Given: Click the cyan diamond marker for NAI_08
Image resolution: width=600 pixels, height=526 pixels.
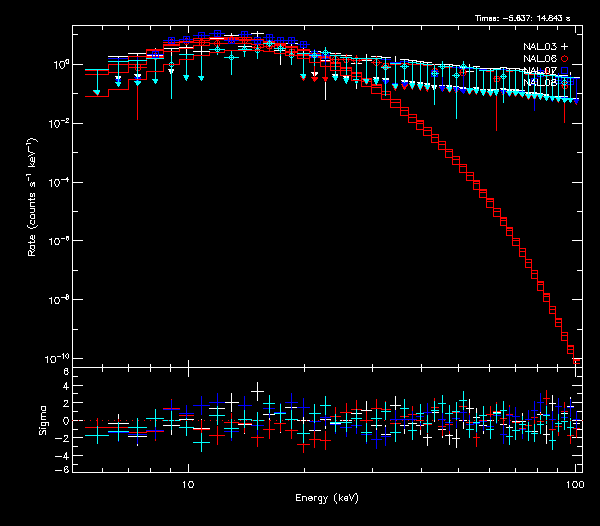Looking at the screenshot, I should (565, 83).
